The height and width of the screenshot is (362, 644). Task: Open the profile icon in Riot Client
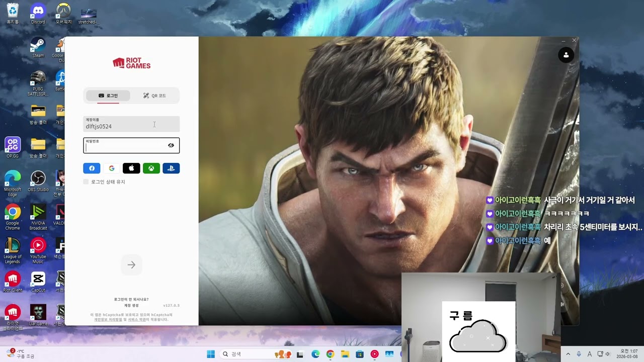pos(566,55)
